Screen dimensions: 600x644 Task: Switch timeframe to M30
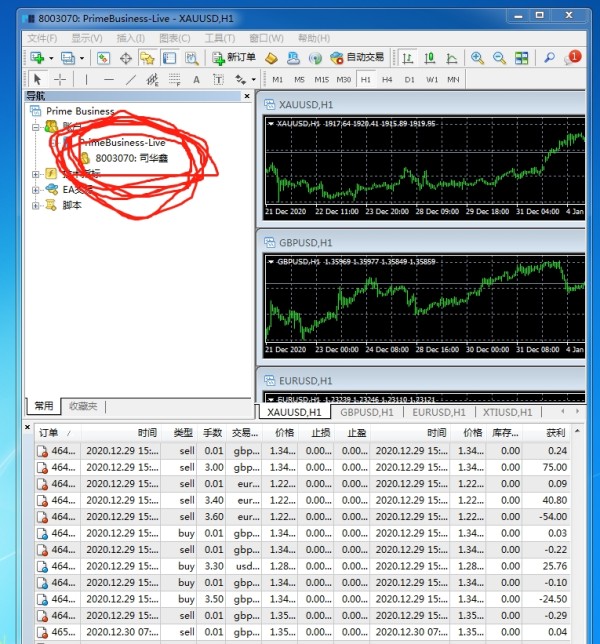point(344,80)
